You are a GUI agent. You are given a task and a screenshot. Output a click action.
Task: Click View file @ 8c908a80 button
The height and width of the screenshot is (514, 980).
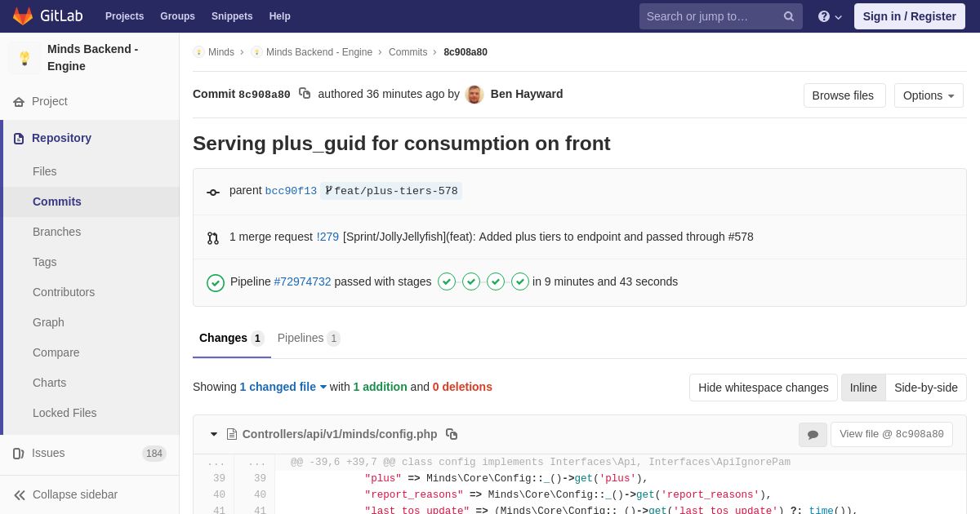tap(892, 434)
